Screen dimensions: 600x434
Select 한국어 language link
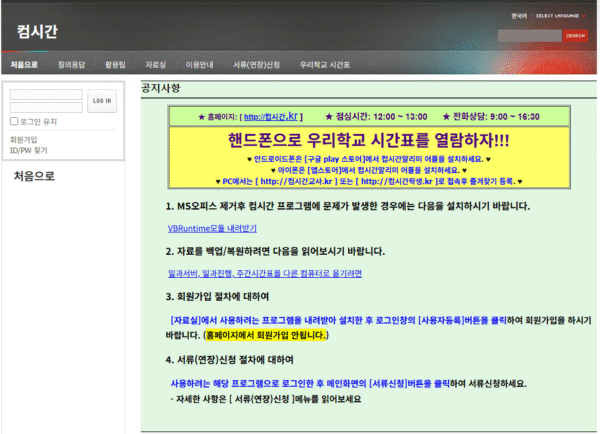click(519, 16)
